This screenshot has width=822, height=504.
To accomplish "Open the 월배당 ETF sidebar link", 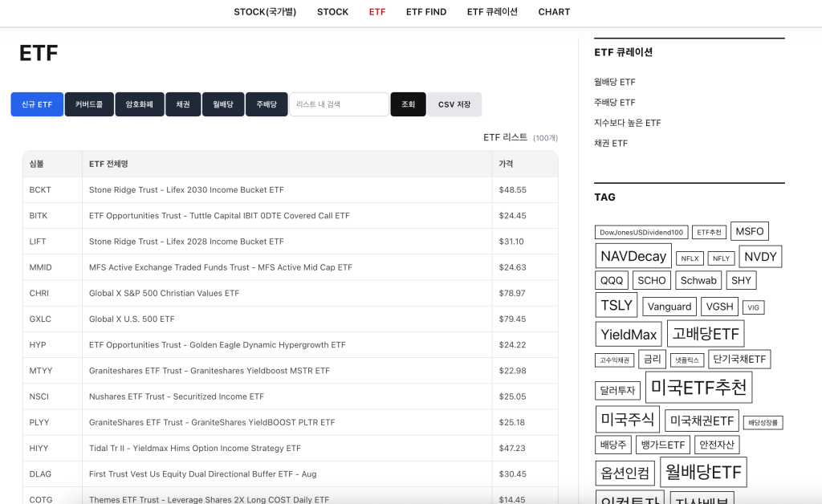I will (x=615, y=82).
